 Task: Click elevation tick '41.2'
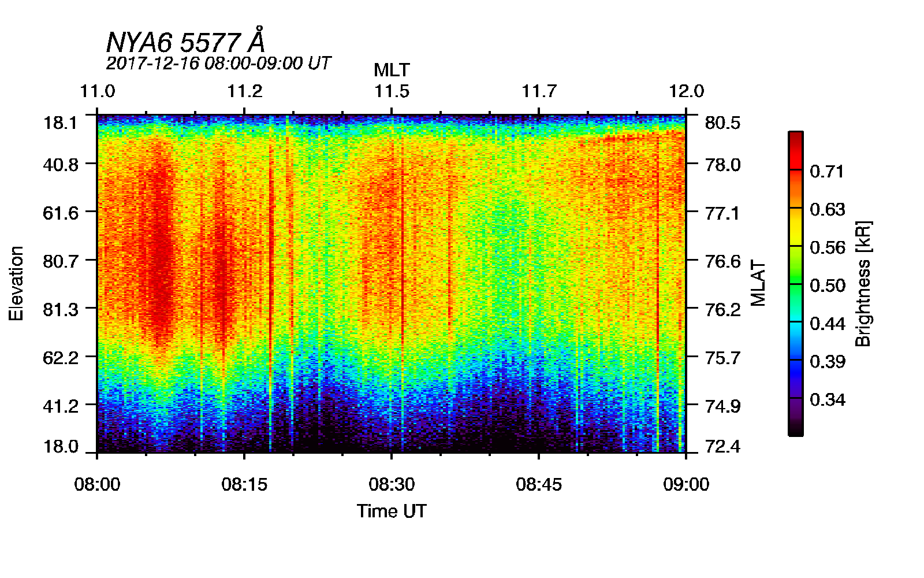point(61,406)
